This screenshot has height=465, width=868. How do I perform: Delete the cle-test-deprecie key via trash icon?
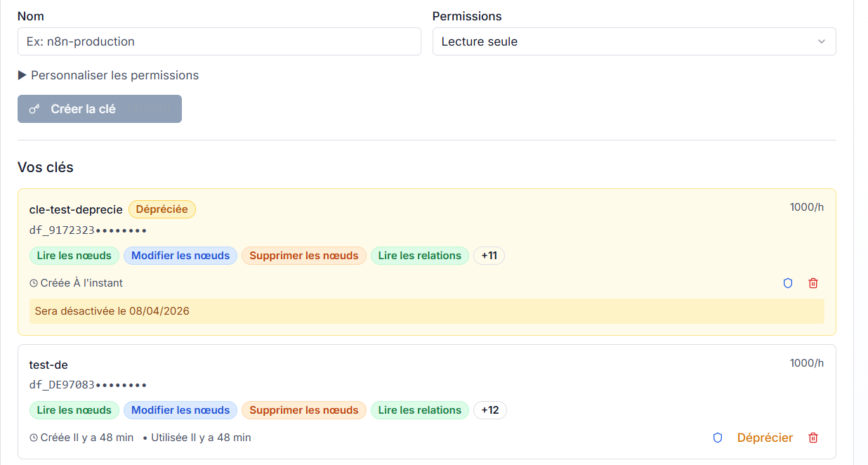pyautogui.click(x=813, y=283)
